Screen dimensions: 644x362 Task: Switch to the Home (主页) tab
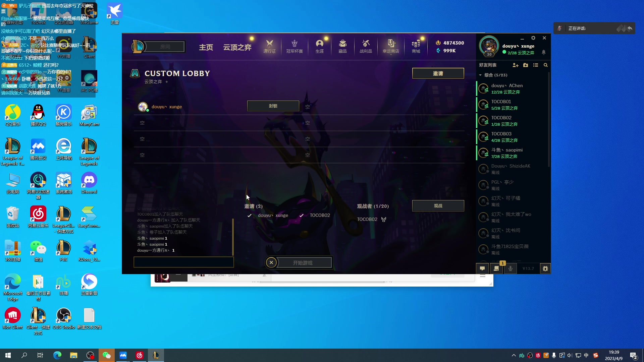tap(206, 47)
